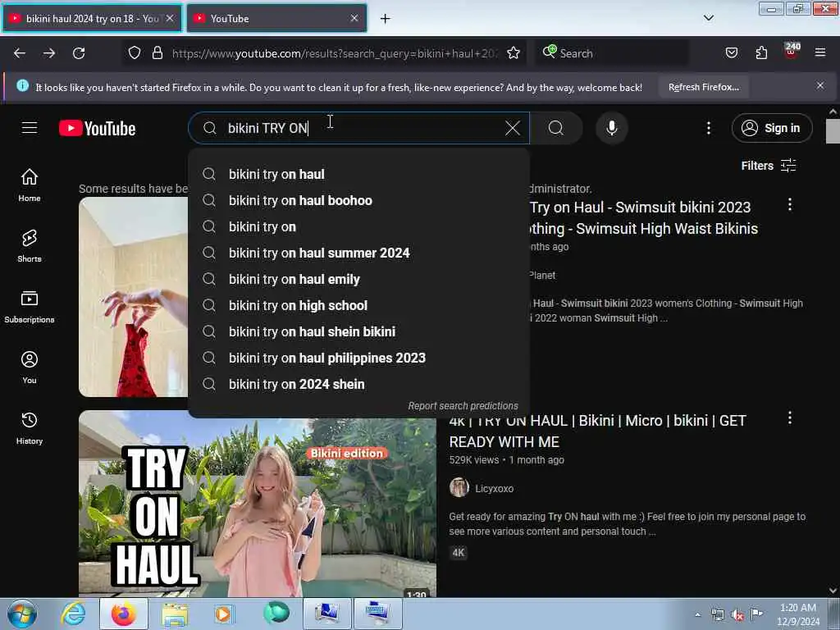The image size is (840, 630).
Task: Click the muted volume tray icon
Action: pyautogui.click(x=737, y=614)
